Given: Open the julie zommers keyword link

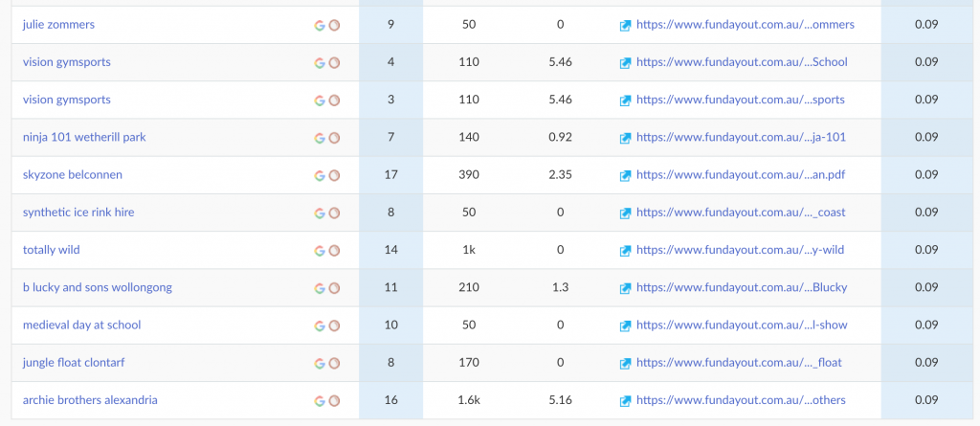Looking at the screenshot, I should pos(58,24).
